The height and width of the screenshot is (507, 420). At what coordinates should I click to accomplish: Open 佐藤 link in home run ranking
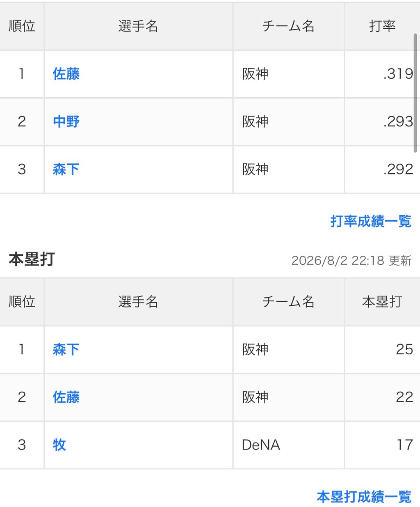click(66, 397)
